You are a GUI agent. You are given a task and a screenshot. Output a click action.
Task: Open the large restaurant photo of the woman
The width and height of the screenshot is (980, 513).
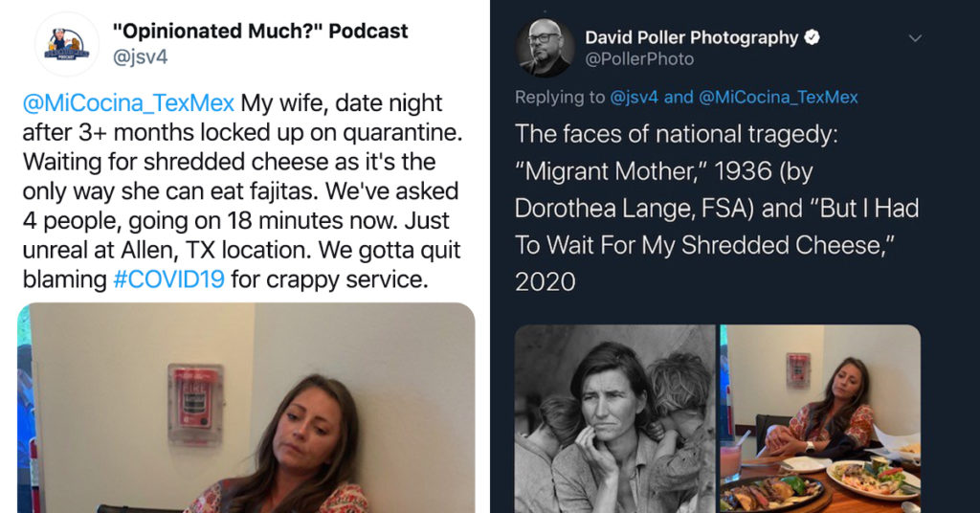point(246,408)
